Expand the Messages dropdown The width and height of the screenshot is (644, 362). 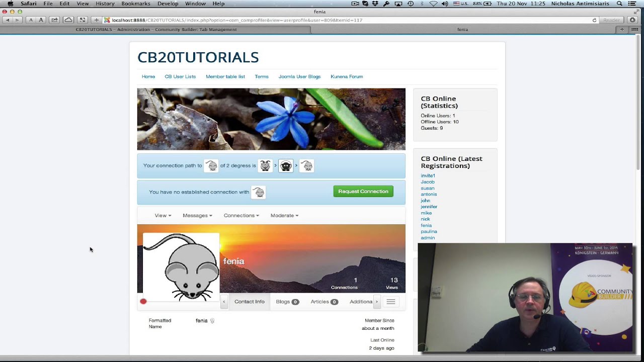point(197,215)
